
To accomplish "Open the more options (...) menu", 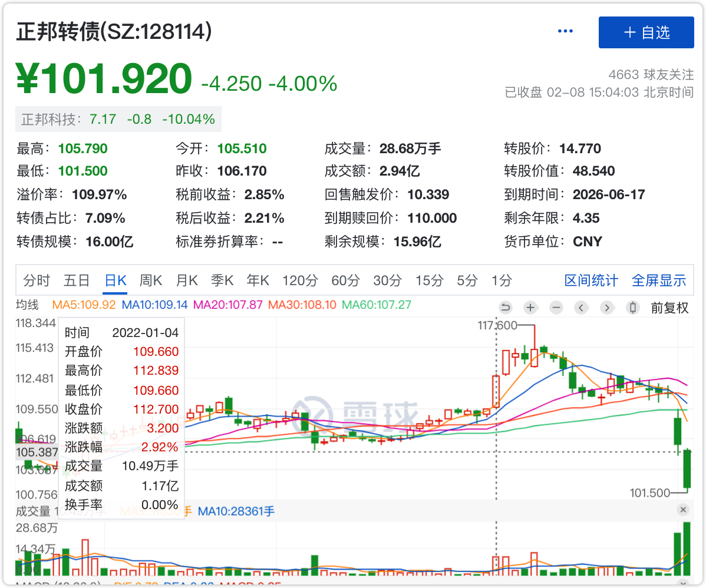I will coord(565,31).
